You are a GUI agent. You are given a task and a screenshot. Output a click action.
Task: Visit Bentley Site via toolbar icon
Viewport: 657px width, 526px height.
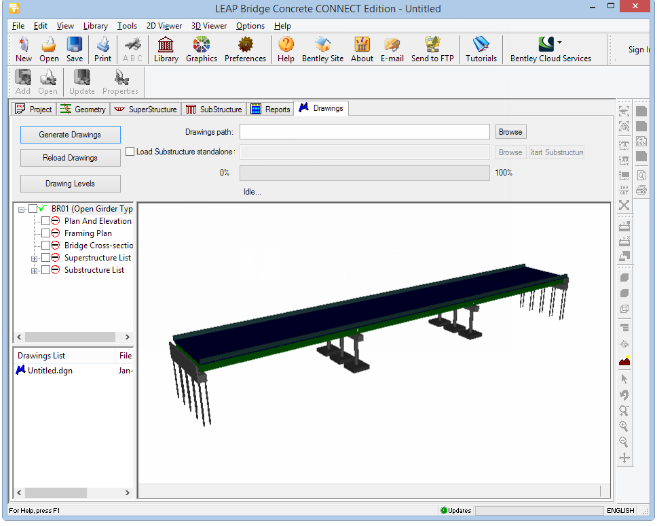[x=323, y=49]
